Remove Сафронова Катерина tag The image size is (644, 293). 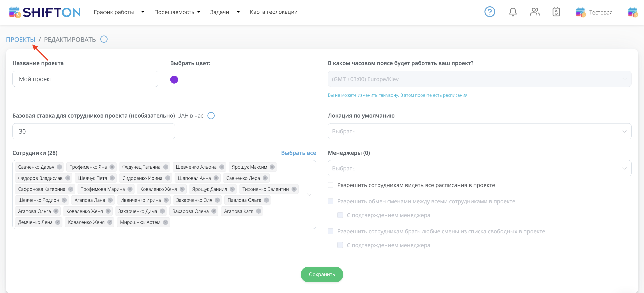(71, 189)
